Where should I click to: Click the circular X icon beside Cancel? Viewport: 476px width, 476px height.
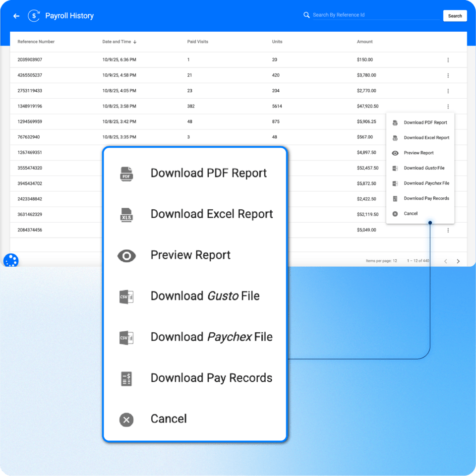[126, 419]
